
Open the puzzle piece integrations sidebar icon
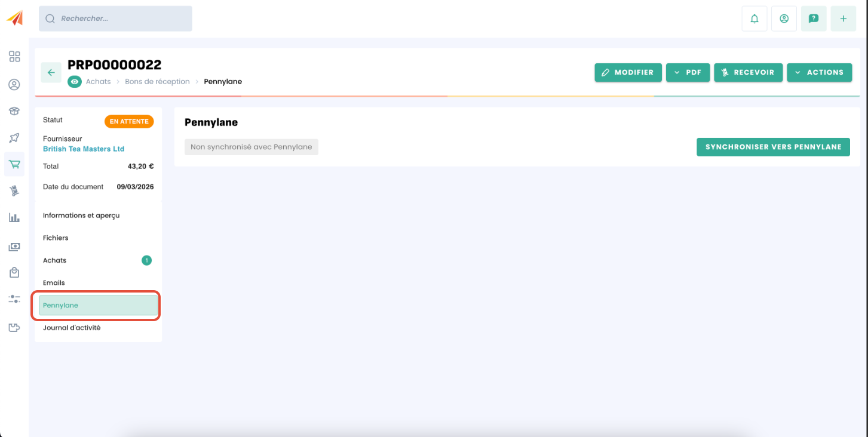[x=14, y=327]
